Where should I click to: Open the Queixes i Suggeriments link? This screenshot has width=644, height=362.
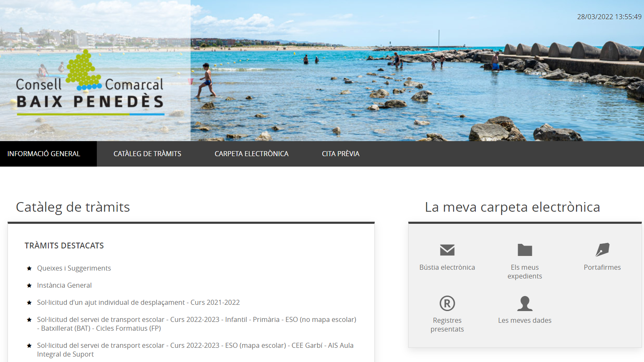[74, 268]
